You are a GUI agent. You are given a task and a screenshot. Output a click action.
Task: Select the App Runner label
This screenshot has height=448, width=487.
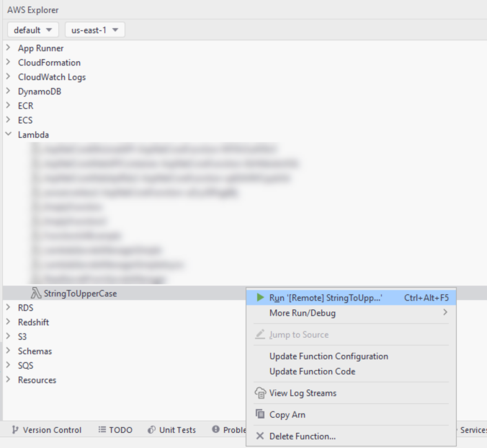[x=41, y=48]
